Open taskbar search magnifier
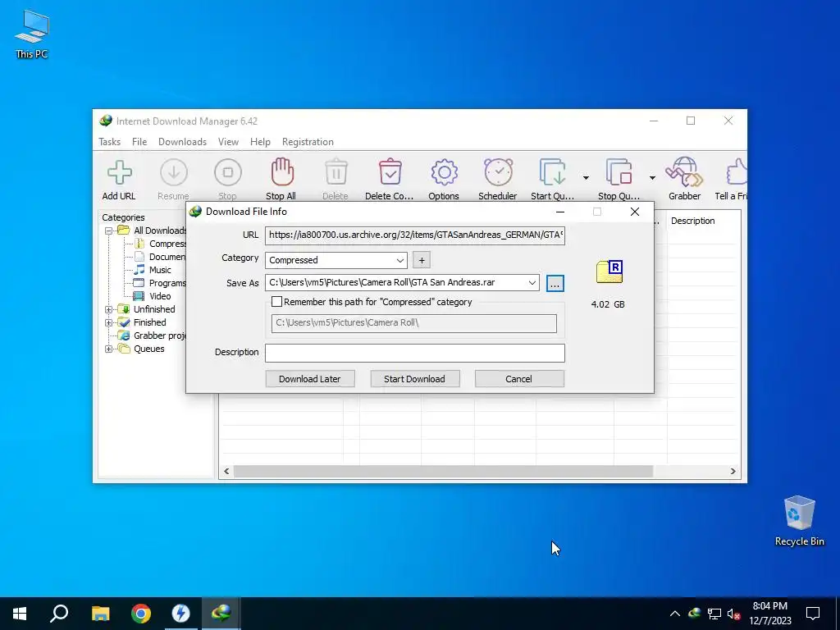Screen dimensions: 840x630 pyautogui.click(x=59, y=614)
